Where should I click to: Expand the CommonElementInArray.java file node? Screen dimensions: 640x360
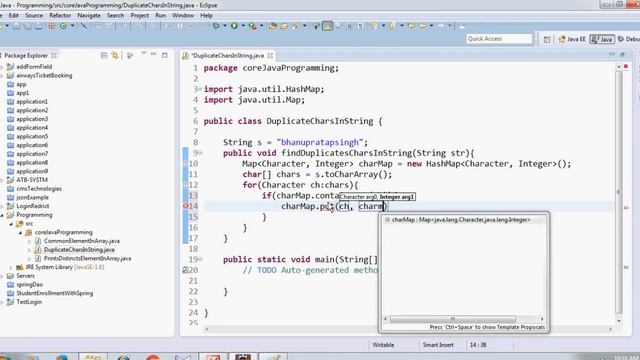pos(29,241)
